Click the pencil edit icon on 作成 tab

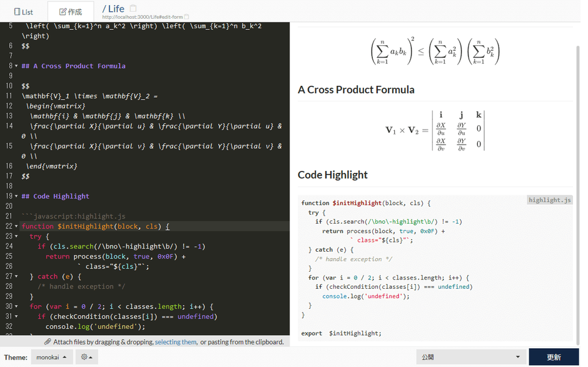coord(62,12)
